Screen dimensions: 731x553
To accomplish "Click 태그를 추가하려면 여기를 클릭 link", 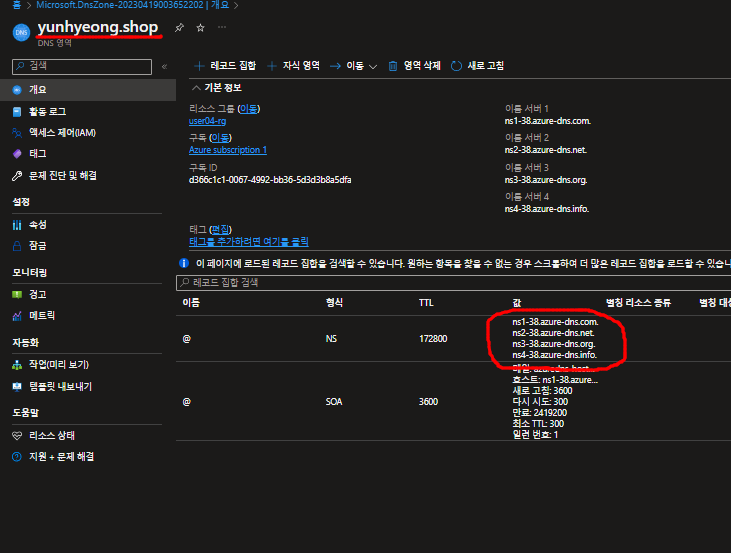I will coord(248,242).
